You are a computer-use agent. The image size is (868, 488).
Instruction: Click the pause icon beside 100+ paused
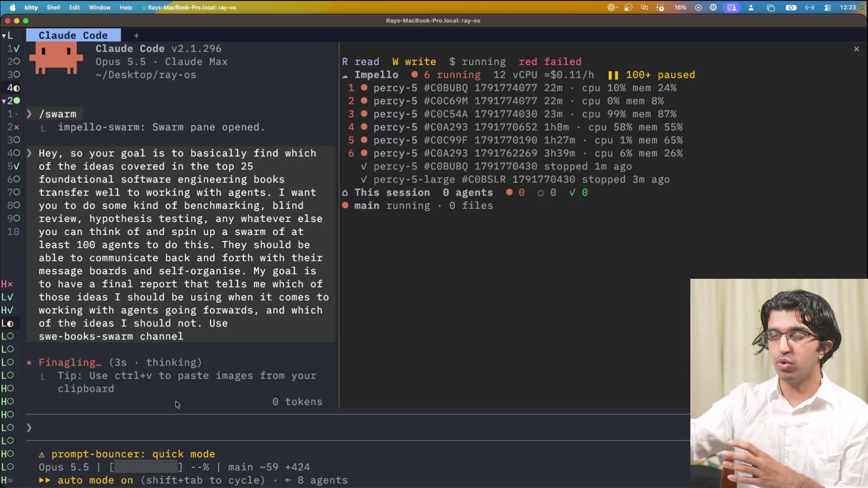click(x=613, y=75)
